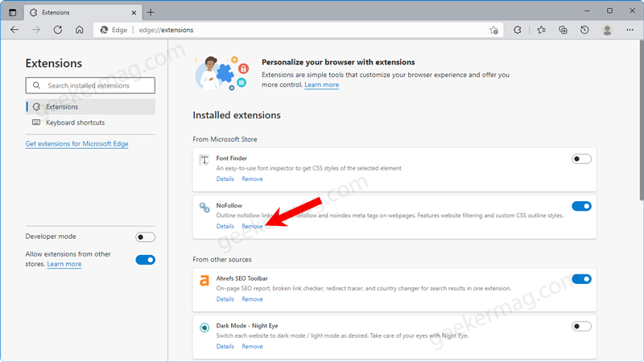Select the Extensions tab in title bar
This screenshot has width=644, height=362.
pos(84,13)
